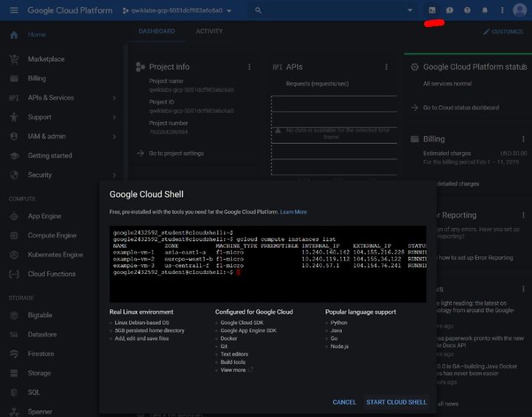
Task: Open the feedback icon in top bar
Action: tap(449, 10)
